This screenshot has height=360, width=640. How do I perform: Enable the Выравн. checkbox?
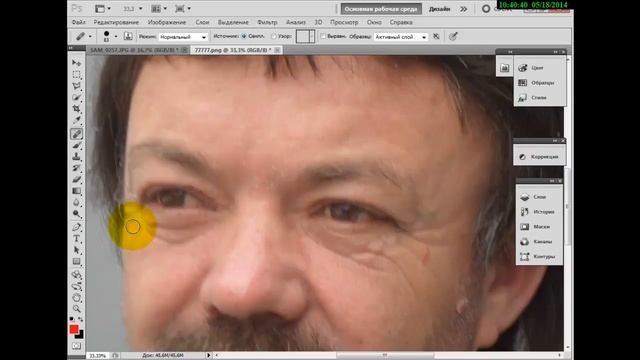(323, 36)
